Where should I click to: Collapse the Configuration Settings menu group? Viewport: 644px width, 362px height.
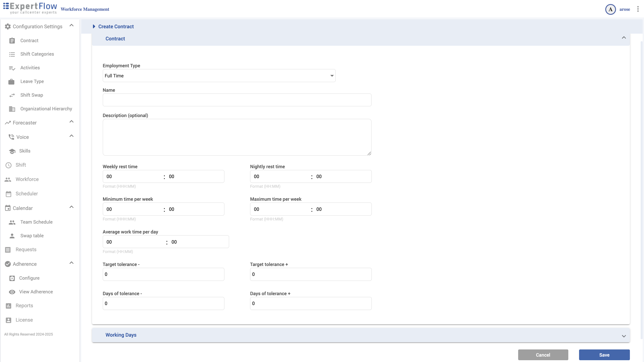click(71, 26)
